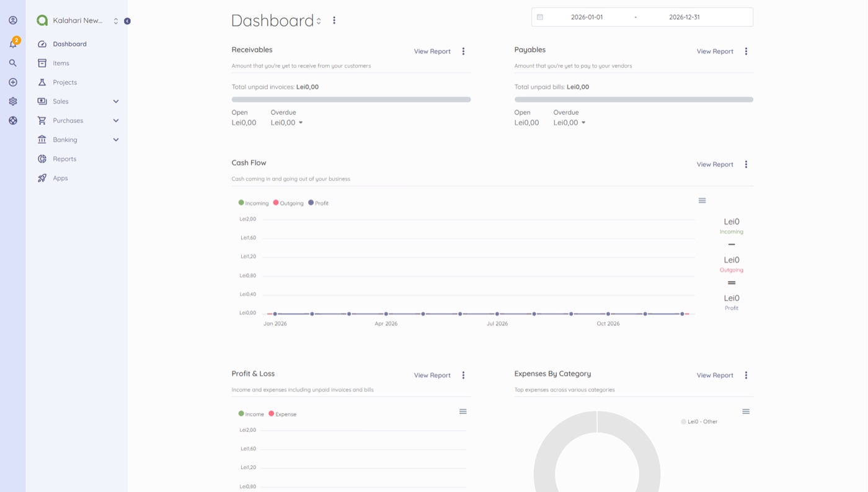Open Cash Flow chart hamburger menu

702,200
